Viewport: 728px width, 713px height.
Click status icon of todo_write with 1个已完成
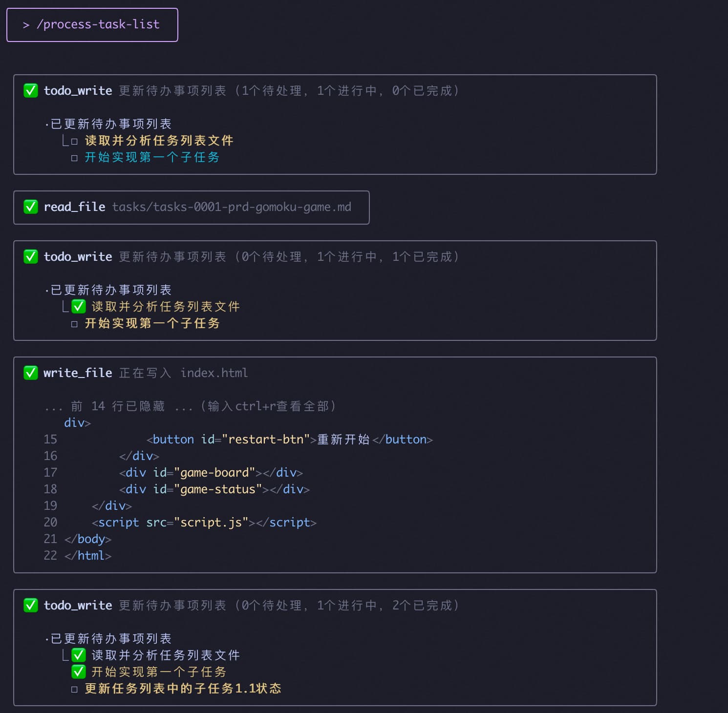click(31, 257)
